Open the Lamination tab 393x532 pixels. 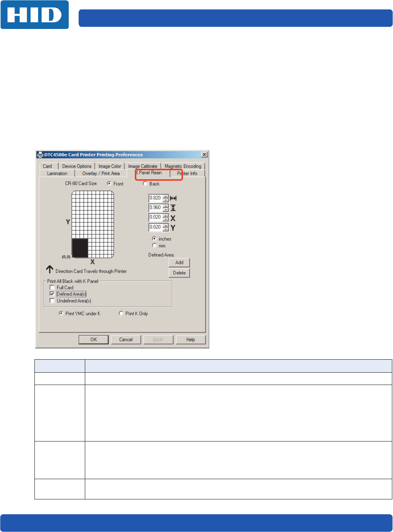[57, 173]
